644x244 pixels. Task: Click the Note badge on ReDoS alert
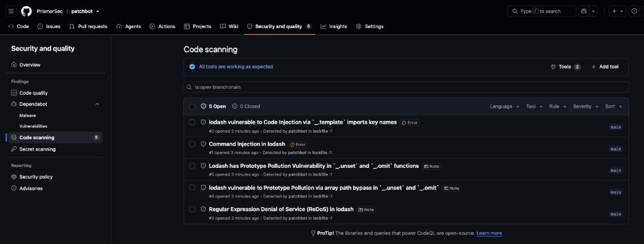click(366, 209)
